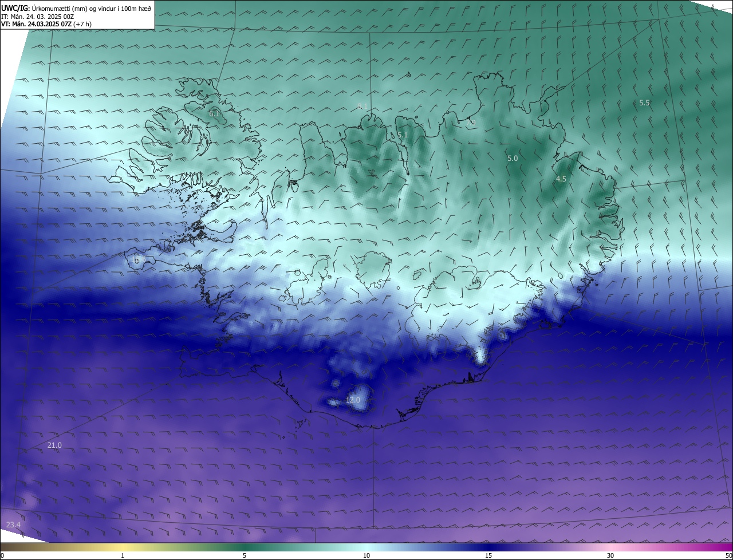Image resolution: width=733 pixels, height=560 pixels.
Task: Click the 5 tick on the colour scale
Action: coord(245,555)
